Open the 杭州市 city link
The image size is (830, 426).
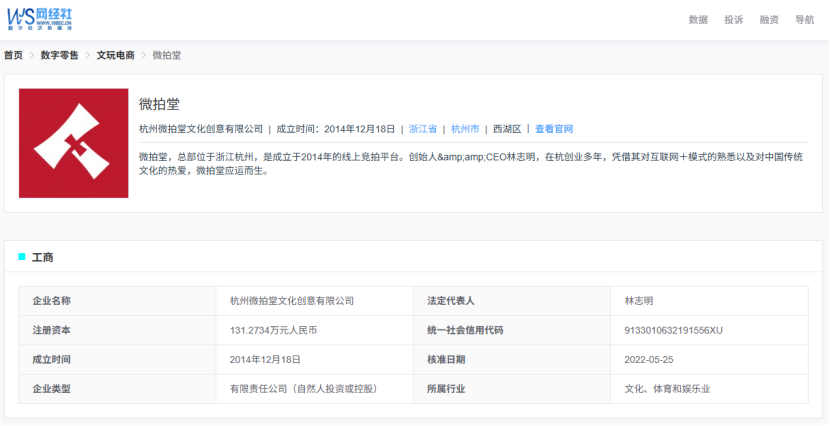pyautogui.click(x=465, y=129)
